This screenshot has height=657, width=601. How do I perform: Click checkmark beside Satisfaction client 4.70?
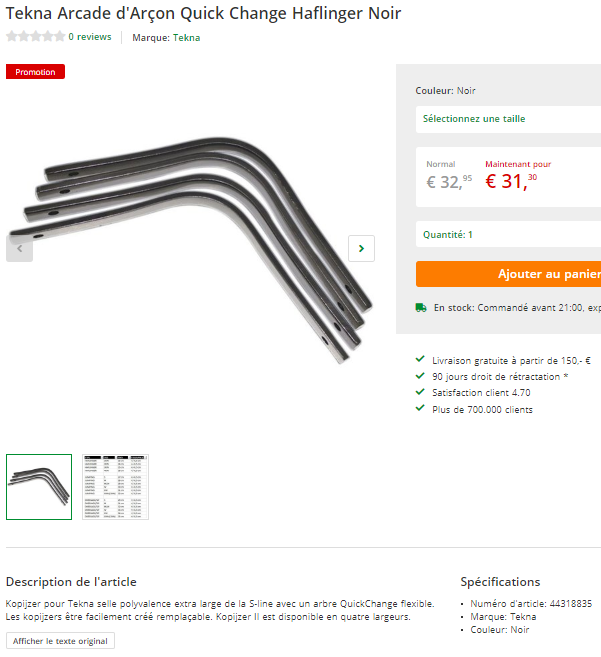pos(420,391)
